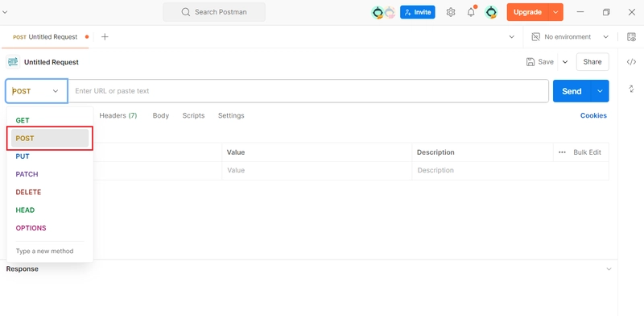The width and height of the screenshot is (644, 316).
Task: Switch to the Settings tab
Action: [231, 115]
